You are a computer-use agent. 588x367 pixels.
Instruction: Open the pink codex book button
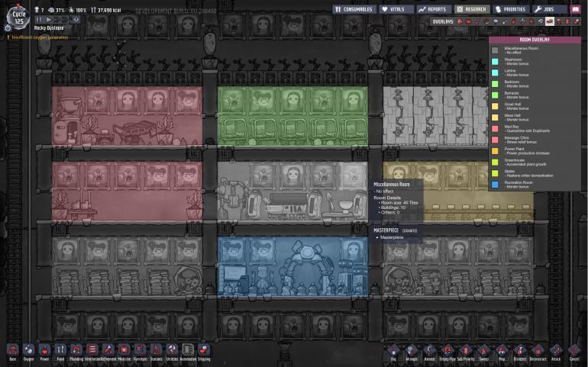click(576, 9)
